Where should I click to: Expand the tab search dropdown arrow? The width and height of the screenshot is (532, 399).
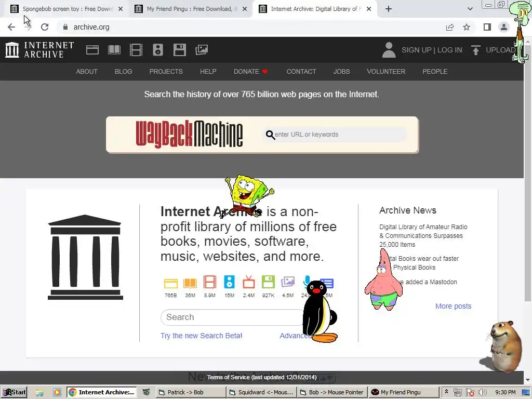pos(470,9)
